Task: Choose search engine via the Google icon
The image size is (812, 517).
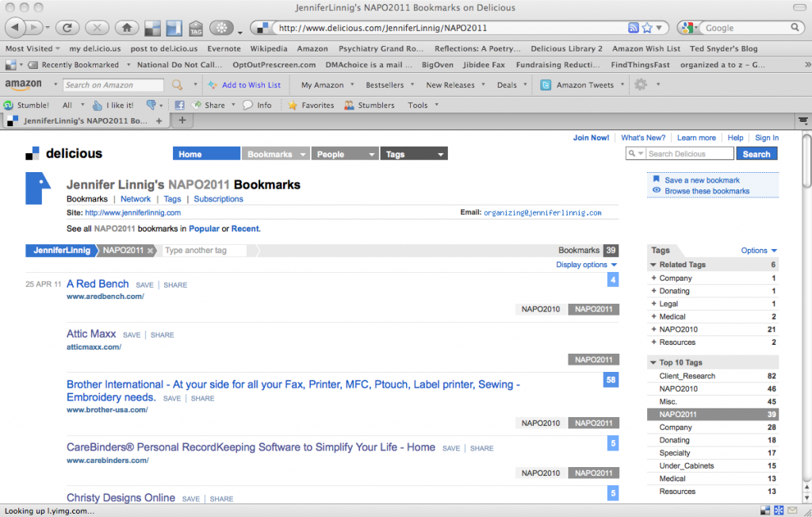Action: (688, 28)
